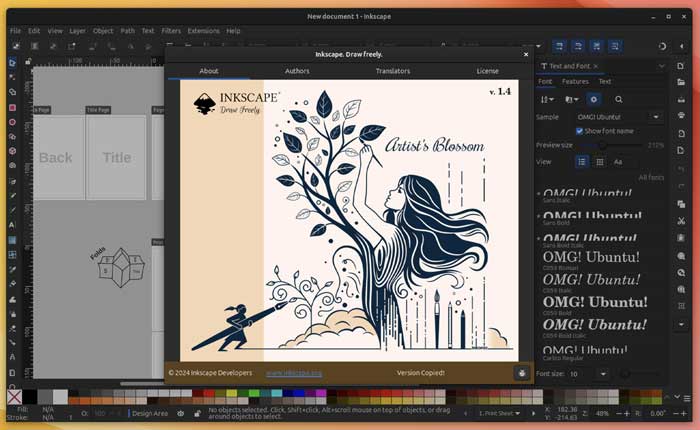Click copy version button in About dialog

coord(521,373)
